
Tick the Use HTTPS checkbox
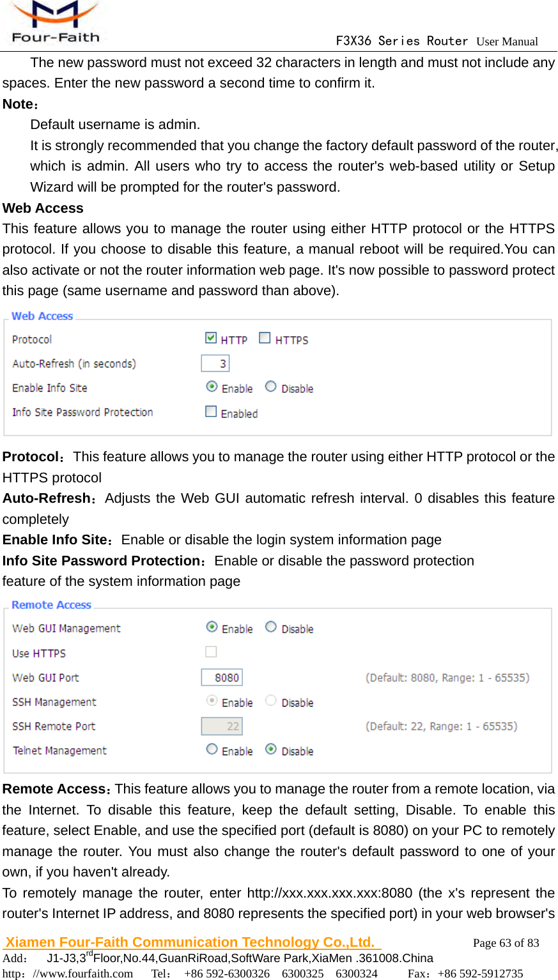211,652
